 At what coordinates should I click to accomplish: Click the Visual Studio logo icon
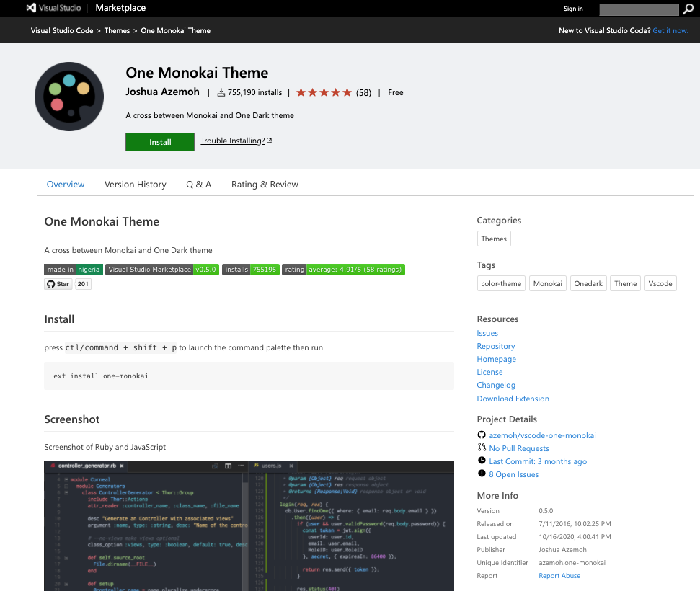[x=31, y=8]
